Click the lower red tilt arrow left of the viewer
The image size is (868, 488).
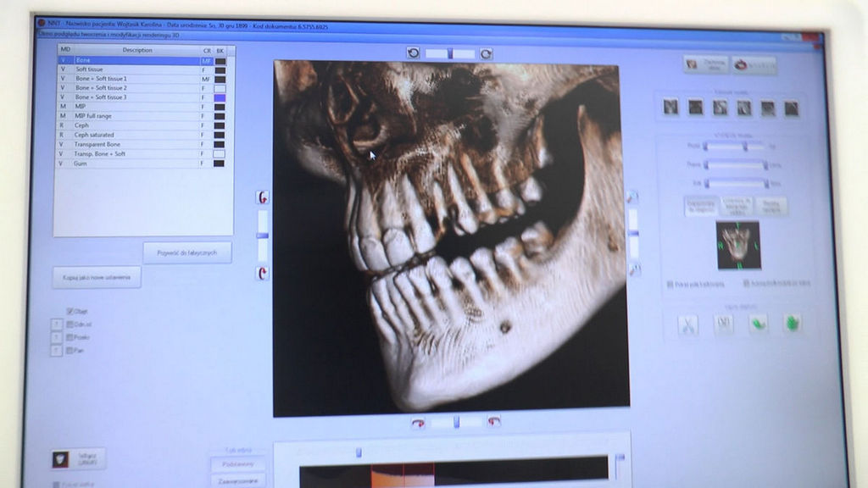tap(263, 273)
